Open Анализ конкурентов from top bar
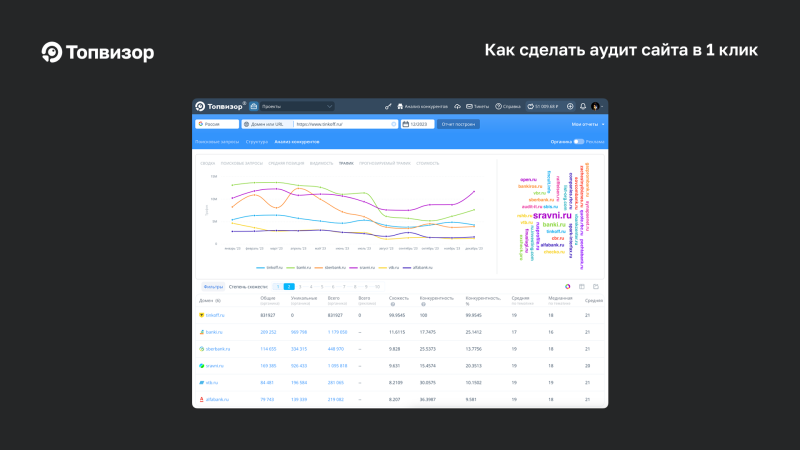The width and height of the screenshot is (800, 450). 422,106
